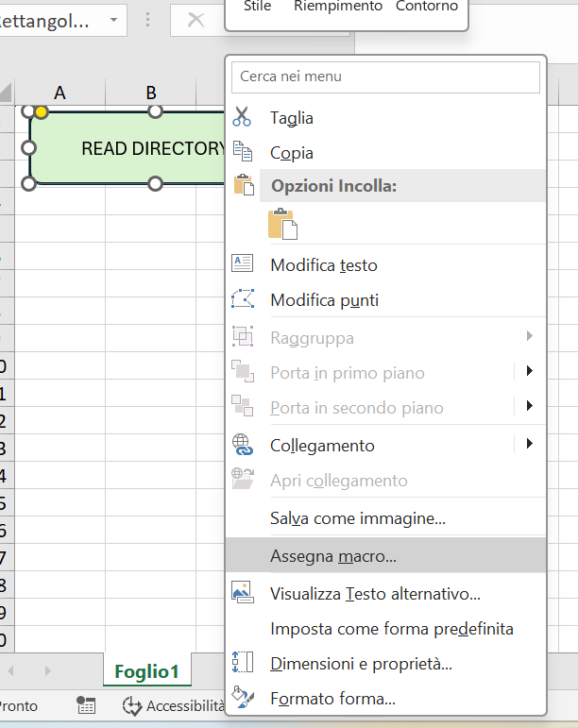The width and height of the screenshot is (578, 728).
Task: Click the clipboard icon beside Opzioni Incolla
Action: tap(244, 185)
